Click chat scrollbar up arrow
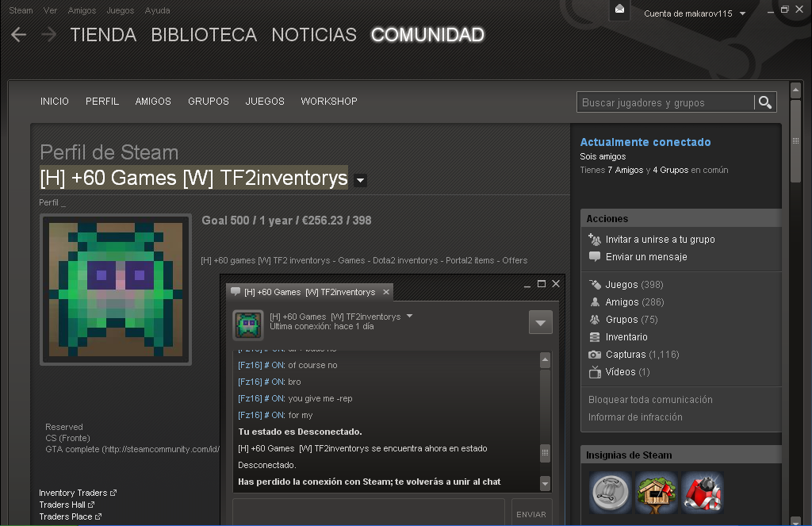This screenshot has width=812, height=526. tap(545, 359)
